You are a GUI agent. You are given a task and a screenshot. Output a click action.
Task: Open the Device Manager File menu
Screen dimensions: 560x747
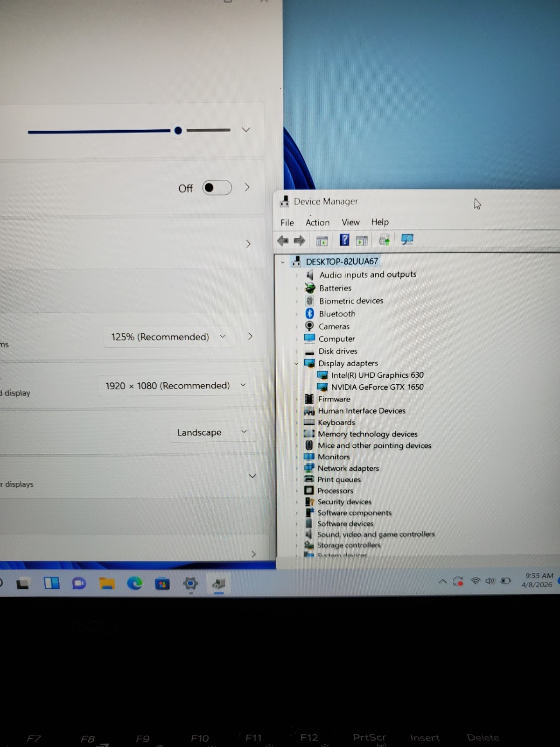(x=287, y=223)
